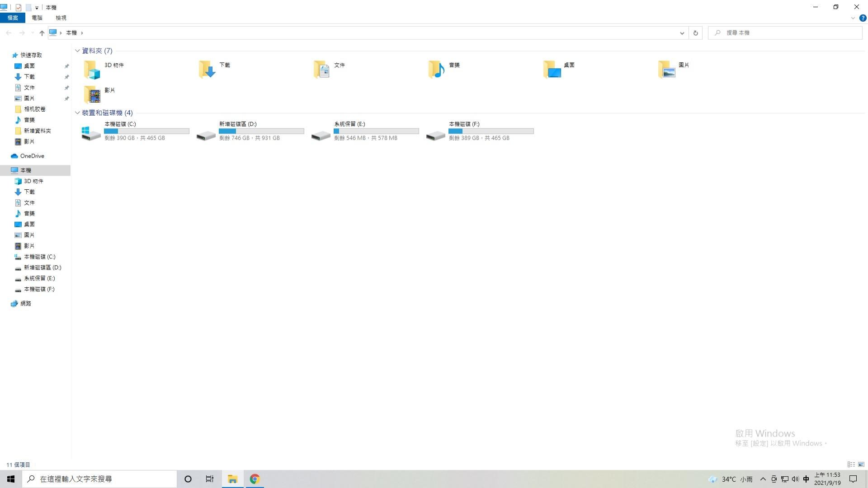Click the 系統保留 (E:) usage bar
This screenshot has width=868, height=488.
click(376, 131)
